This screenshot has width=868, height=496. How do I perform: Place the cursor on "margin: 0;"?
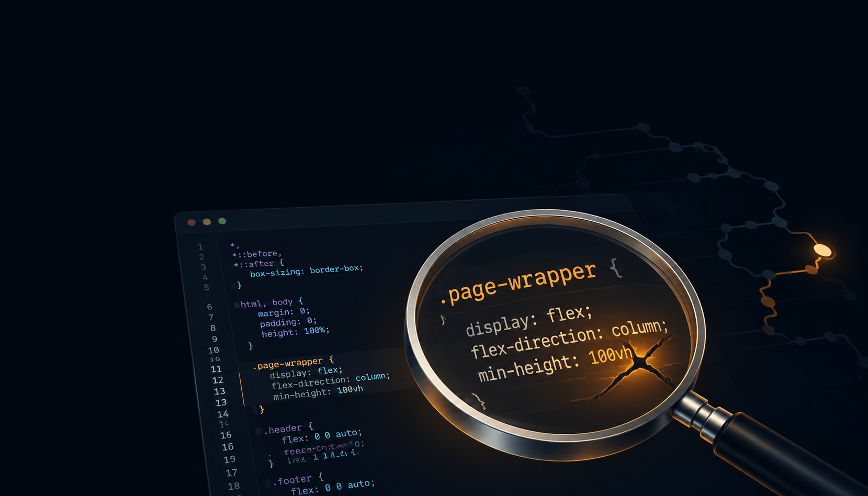pyautogui.click(x=284, y=312)
